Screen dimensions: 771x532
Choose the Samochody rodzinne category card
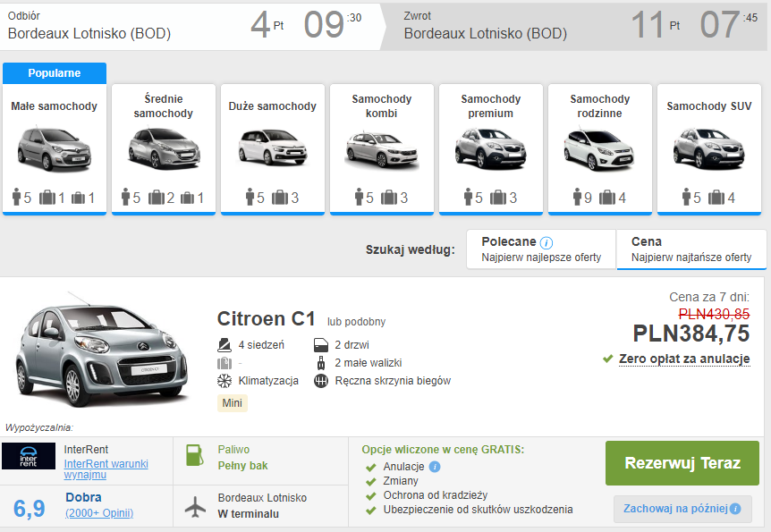[600, 149]
